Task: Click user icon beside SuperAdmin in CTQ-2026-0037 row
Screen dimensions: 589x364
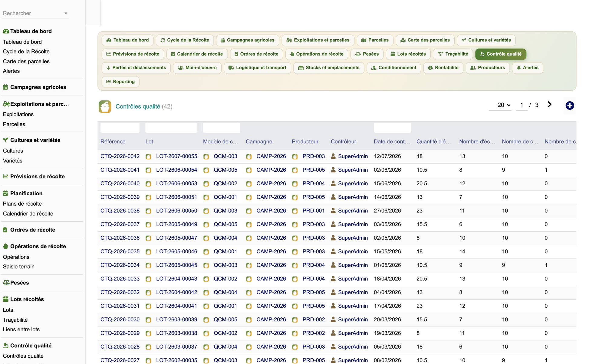Action: click(333, 224)
